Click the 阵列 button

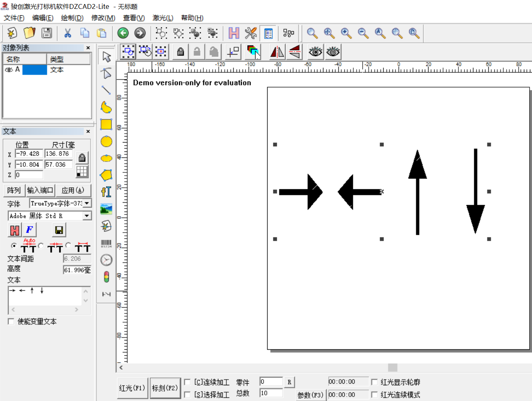coord(14,190)
